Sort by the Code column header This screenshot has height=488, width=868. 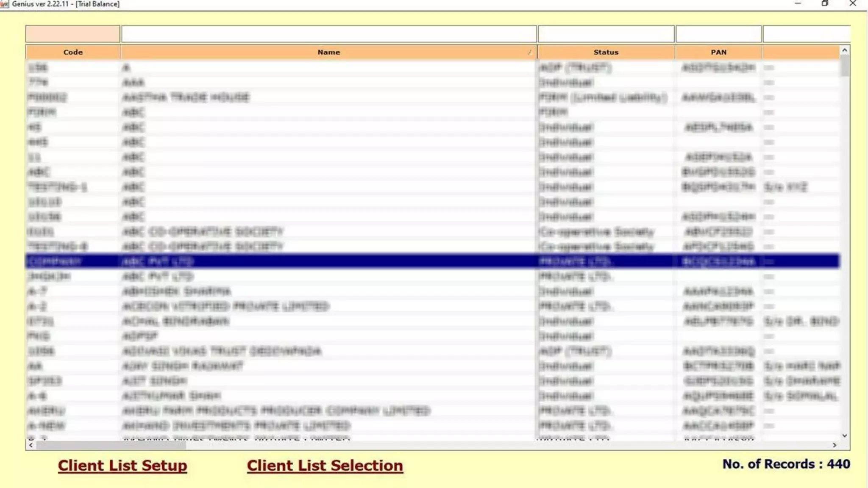pyautogui.click(x=73, y=52)
